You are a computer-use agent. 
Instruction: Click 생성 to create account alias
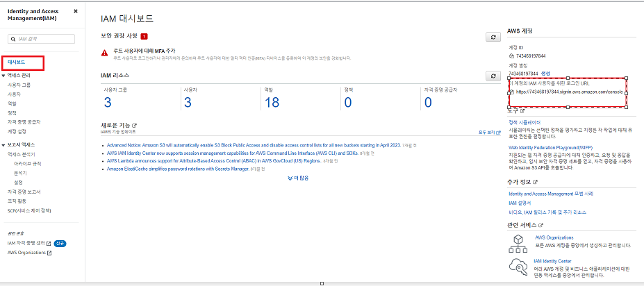(x=545, y=73)
